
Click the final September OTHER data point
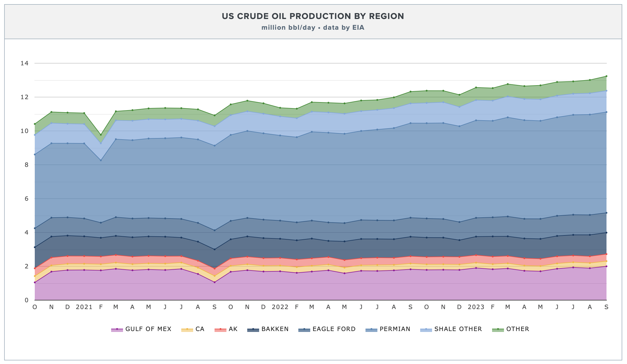606,76
